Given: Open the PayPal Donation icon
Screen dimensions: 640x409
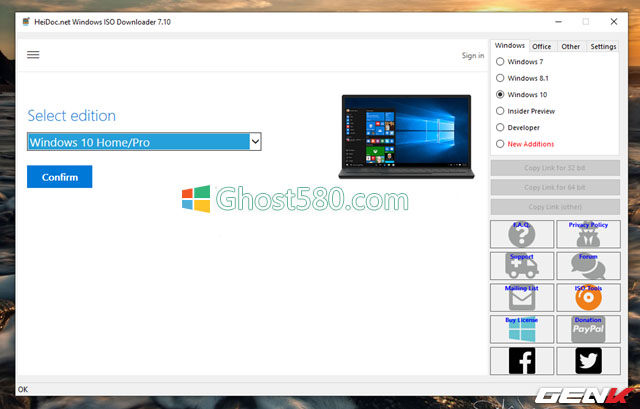Looking at the screenshot, I should point(588,329).
